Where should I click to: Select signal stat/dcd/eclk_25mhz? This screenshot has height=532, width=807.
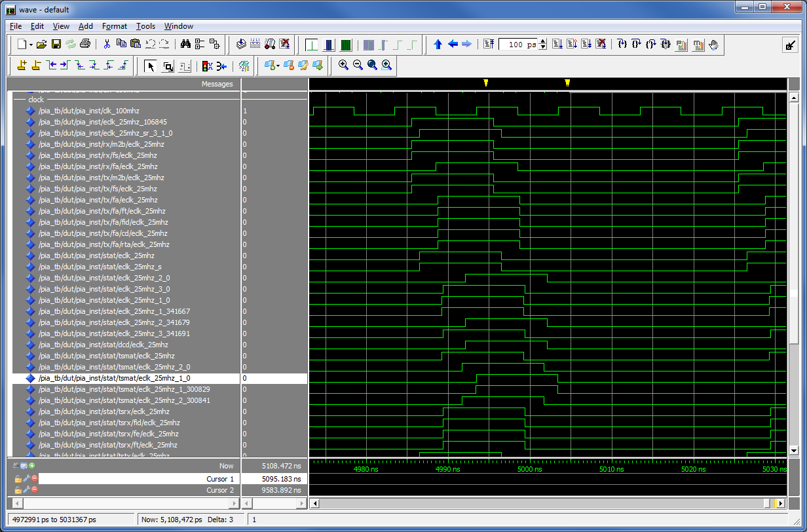coord(103,345)
